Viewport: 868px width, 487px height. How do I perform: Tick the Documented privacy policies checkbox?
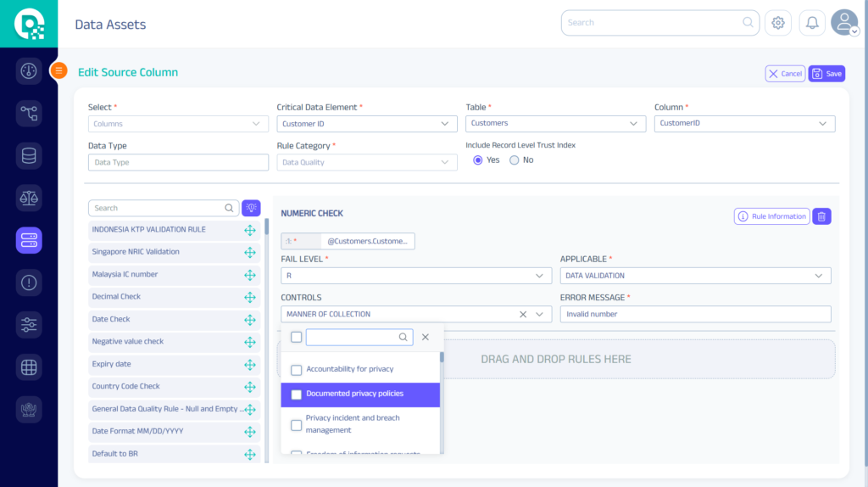click(297, 395)
